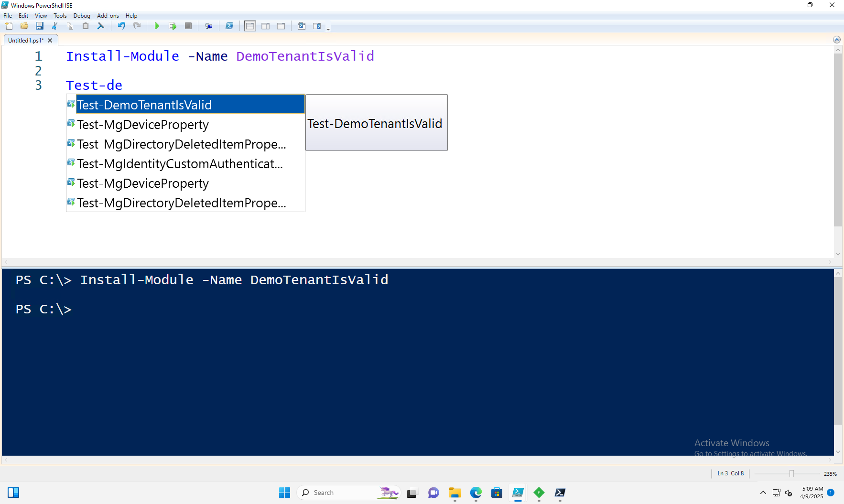The width and height of the screenshot is (844, 504).
Task: Click the Undo toolbar icon
Action: click(121, 26)
